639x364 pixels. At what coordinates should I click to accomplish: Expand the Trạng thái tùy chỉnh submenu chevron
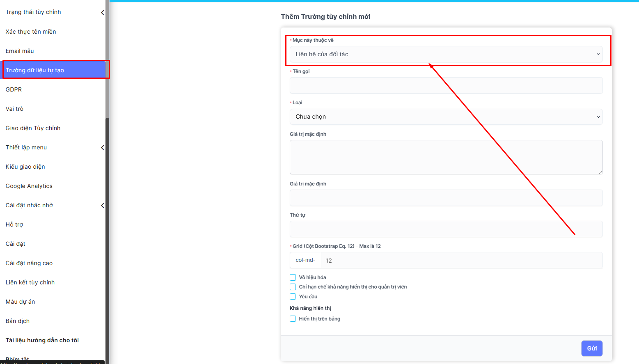[x=102, y=13]
